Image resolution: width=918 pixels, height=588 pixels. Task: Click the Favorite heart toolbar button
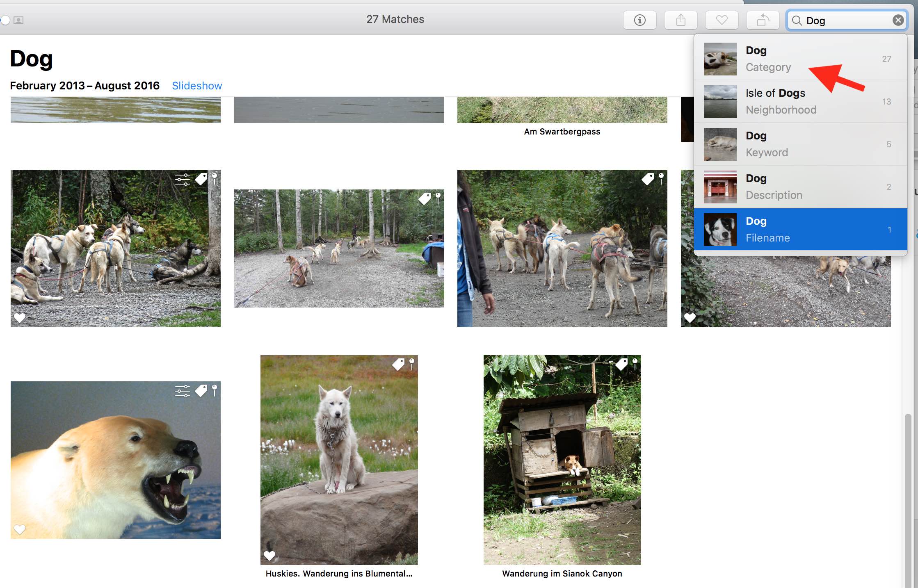point(722,20)
